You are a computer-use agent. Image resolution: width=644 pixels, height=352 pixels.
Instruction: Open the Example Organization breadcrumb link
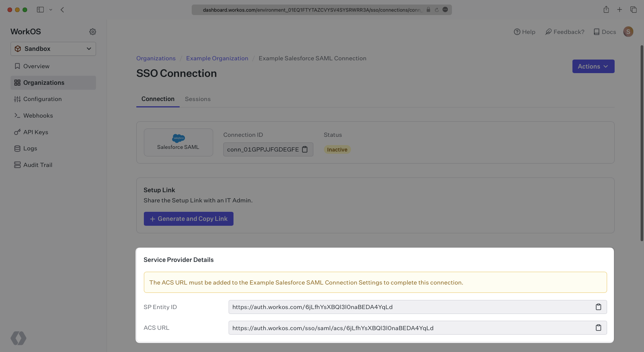coord(217,58)
